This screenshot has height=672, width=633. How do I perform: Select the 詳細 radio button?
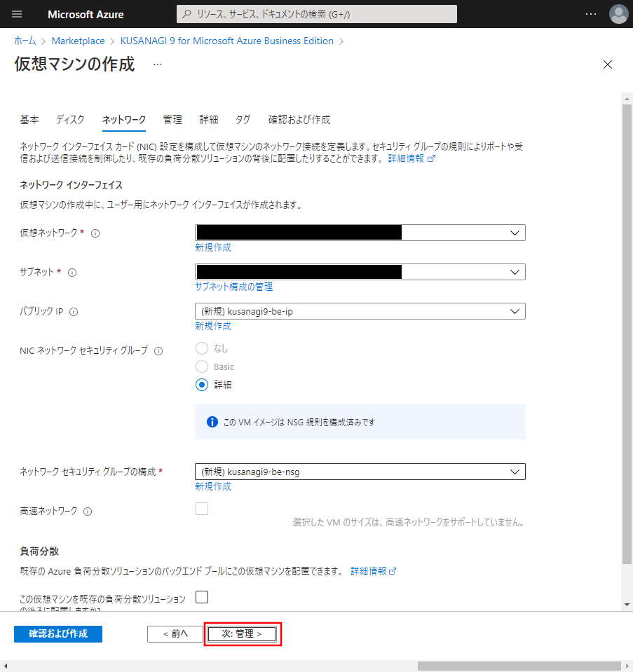click(202, 385)
